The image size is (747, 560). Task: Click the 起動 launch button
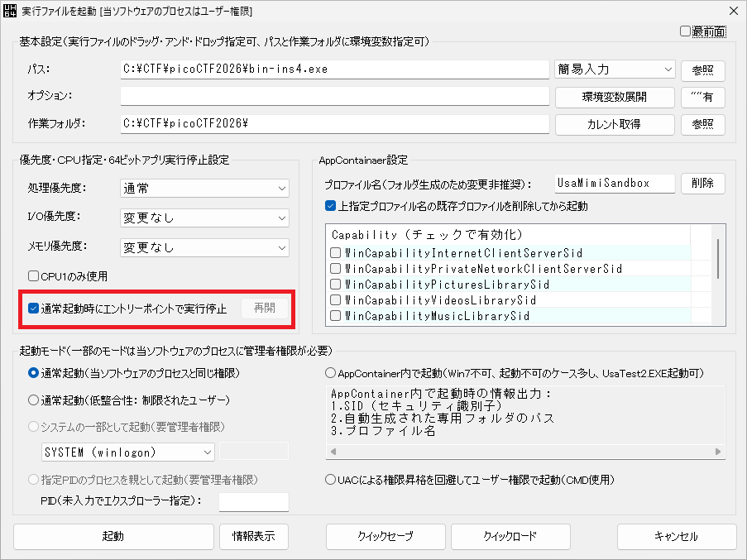(113, 536)
